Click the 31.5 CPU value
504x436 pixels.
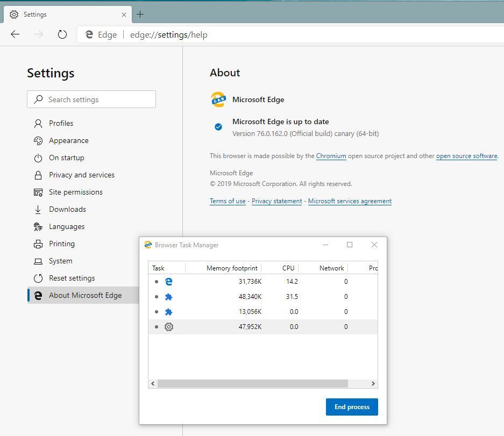coord(292,297)
